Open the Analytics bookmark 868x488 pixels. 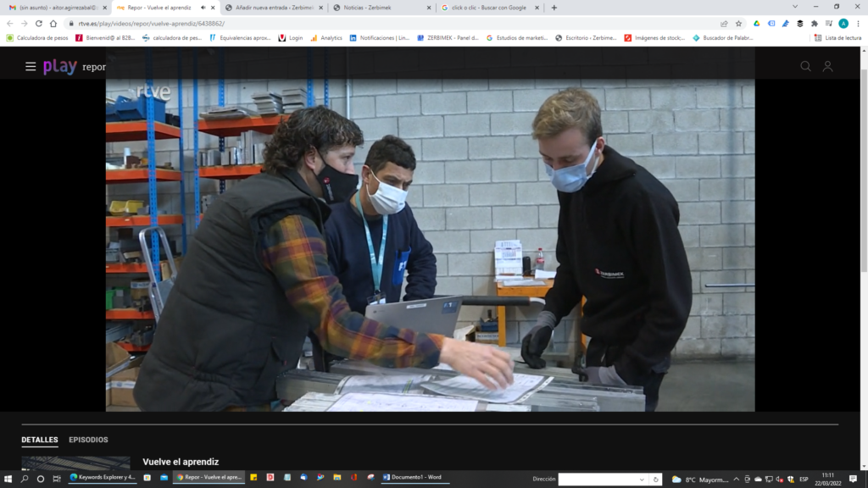[326, 37]
